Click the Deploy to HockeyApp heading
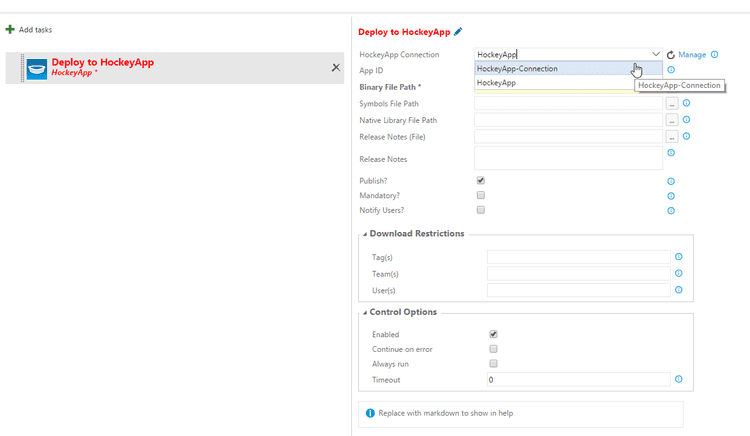Image resolution: width=750 pixels, height=436 pixels. [x=404, y=32]
